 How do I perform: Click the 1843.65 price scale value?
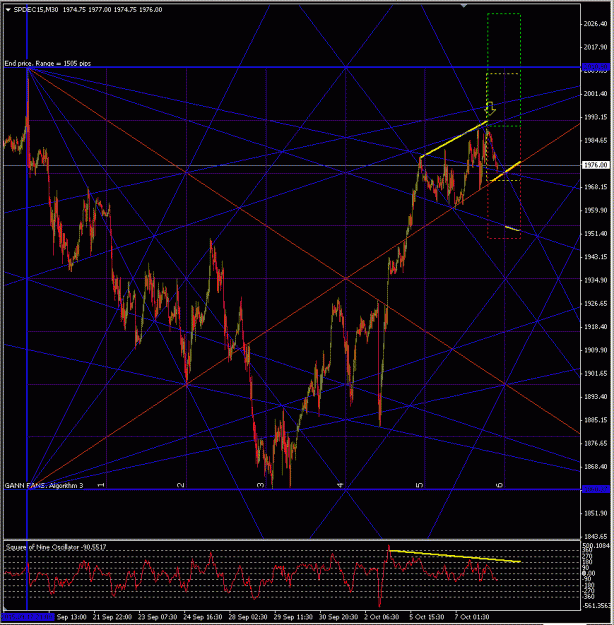595,537
